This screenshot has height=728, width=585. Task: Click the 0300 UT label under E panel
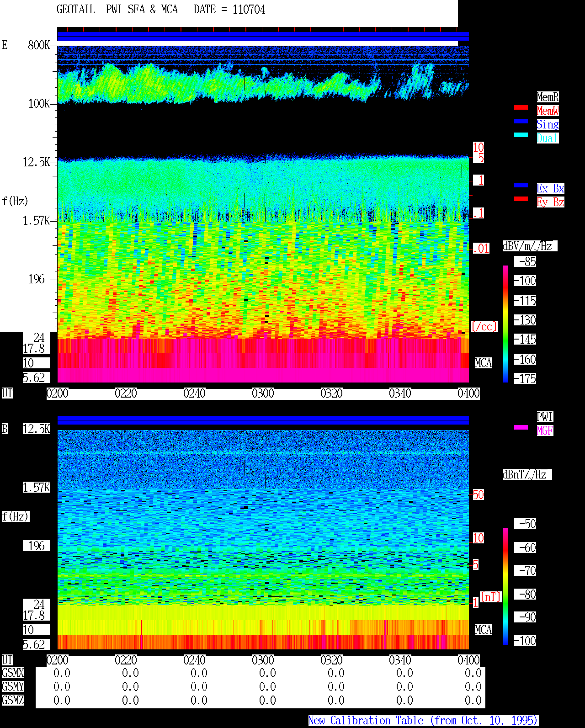263,393
